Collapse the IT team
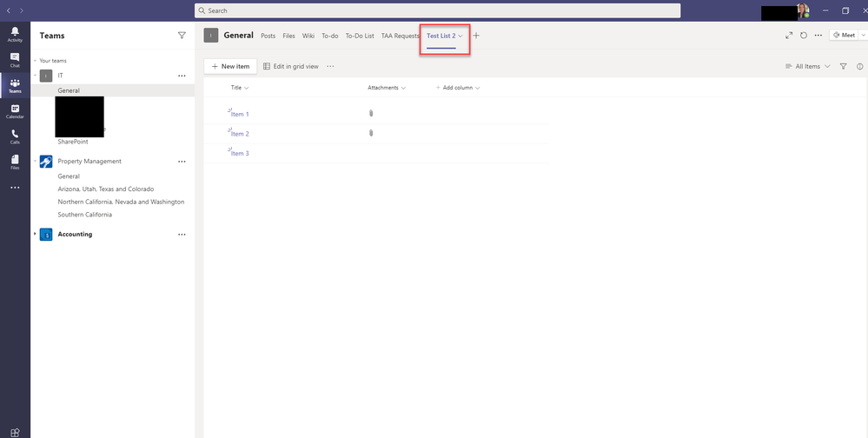Viewport: 868px width, 438px height. pyautogui.click(x=35, y=76)
